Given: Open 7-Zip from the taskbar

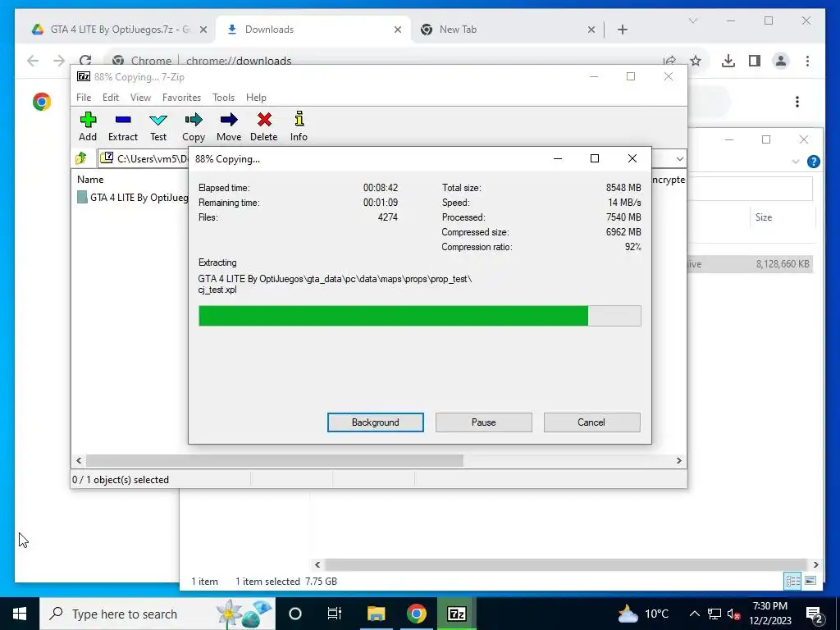Looking at the screenshot, I should pyautogui.click(x=456, y=614).
